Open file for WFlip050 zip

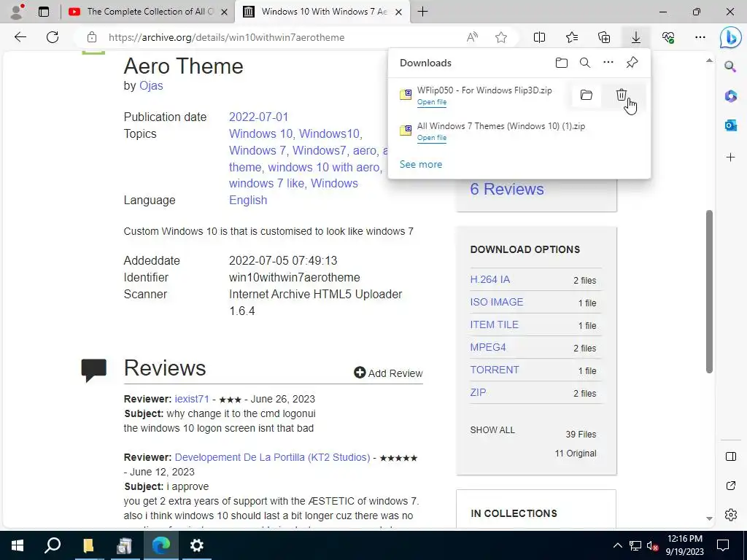click(432, 102)
